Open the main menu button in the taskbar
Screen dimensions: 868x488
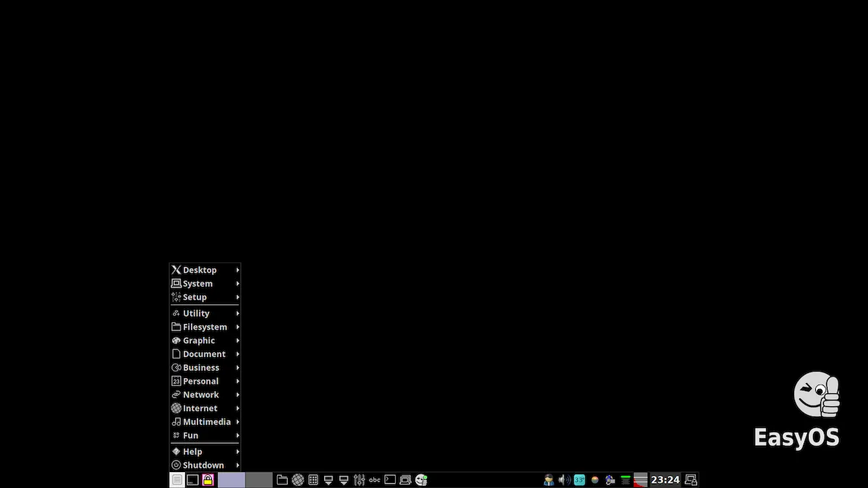[x=177, y=479]
